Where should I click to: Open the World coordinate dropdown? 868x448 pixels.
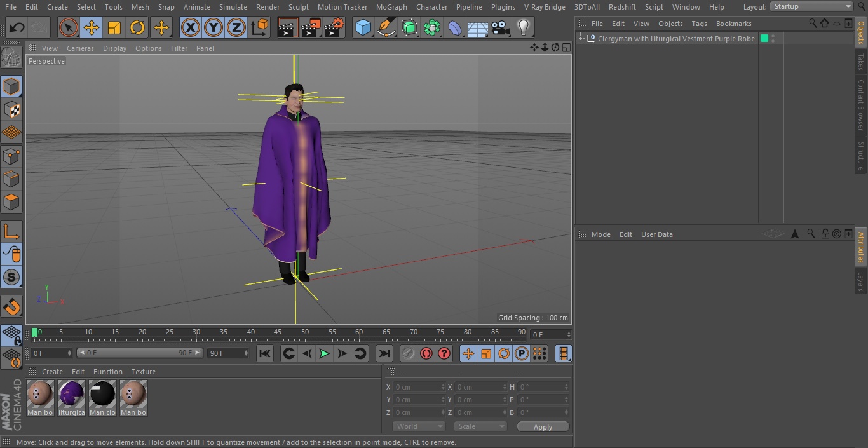[419, 427]
